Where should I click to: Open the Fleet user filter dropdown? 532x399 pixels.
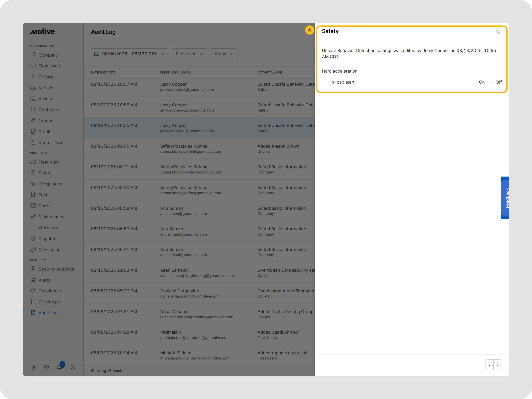click(189, 54)
